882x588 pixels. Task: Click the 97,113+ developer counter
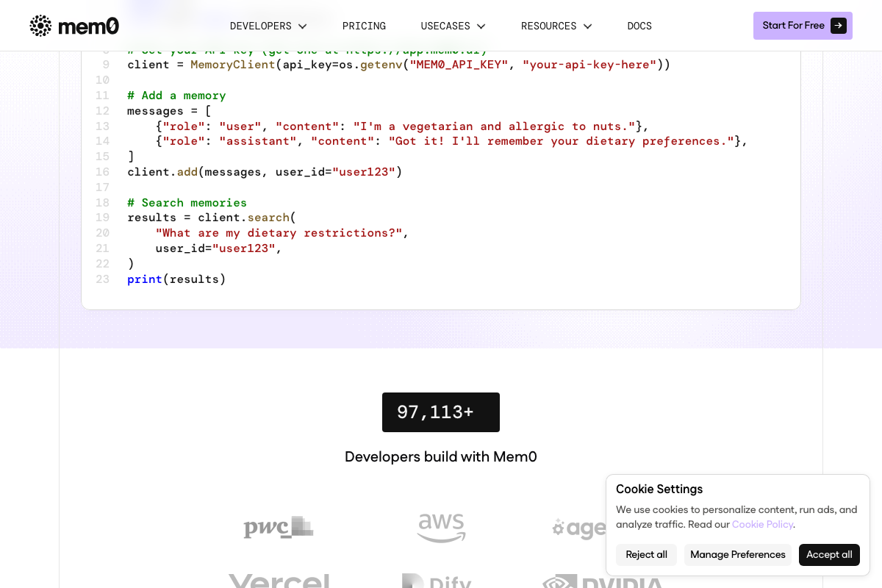click(441, 412)
